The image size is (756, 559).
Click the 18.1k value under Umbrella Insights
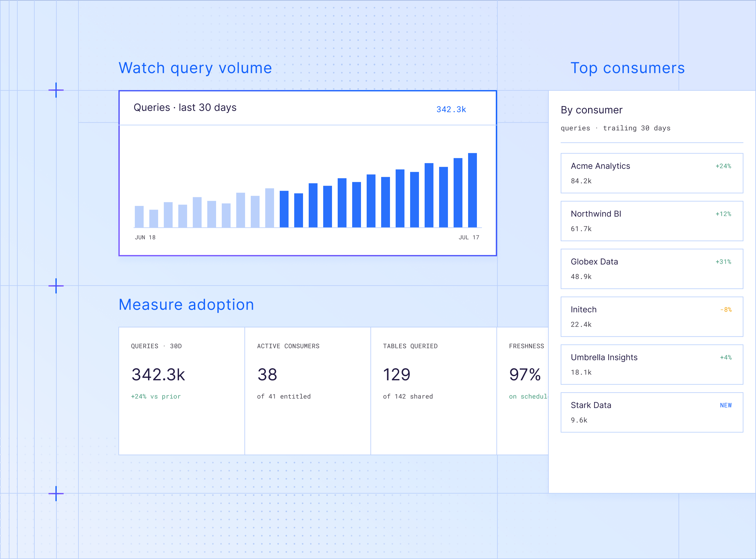pyautogui.click(x=581, y=373)
